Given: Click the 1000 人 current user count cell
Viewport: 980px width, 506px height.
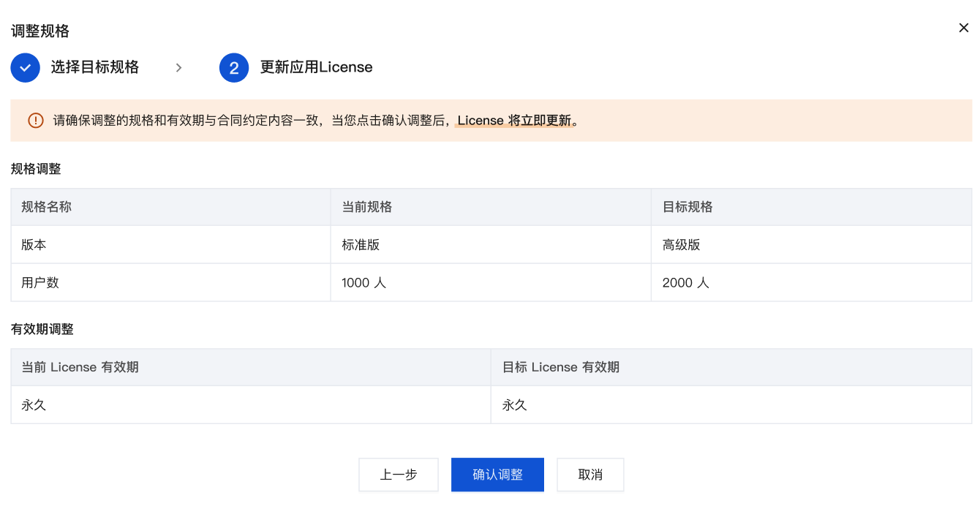Looking at the screenshot, I should click(363, 283).
